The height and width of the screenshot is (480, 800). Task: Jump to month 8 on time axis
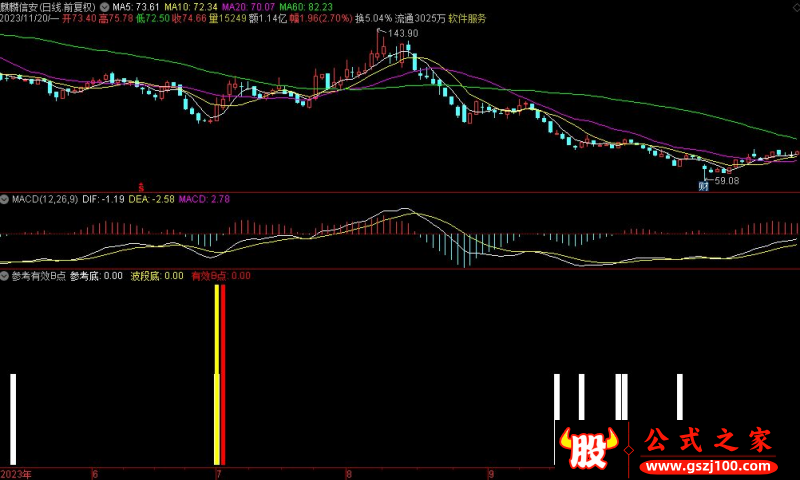[349, 474]
